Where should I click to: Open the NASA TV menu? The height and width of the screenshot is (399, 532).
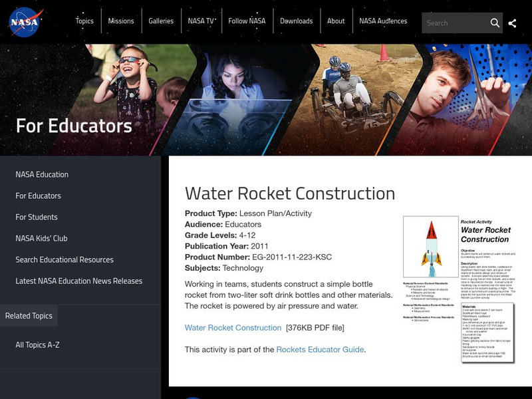point(201,21)
